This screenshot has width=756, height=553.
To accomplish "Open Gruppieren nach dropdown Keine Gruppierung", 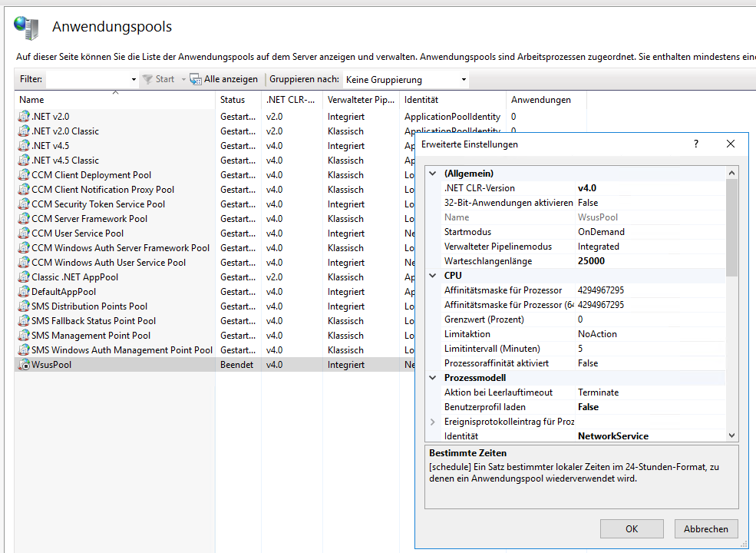I will point(406,79).
